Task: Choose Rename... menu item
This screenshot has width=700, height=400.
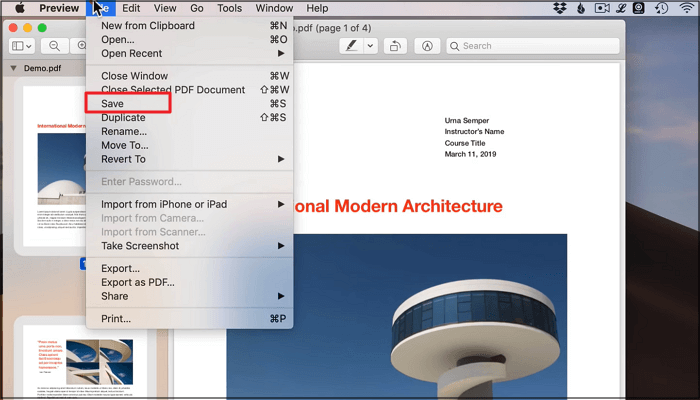Action: tap(189, 131)
